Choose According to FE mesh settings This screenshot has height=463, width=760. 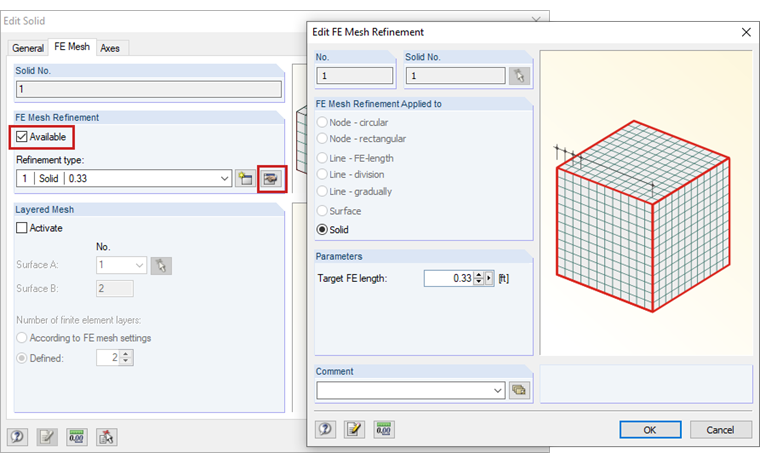coord(22,338)
